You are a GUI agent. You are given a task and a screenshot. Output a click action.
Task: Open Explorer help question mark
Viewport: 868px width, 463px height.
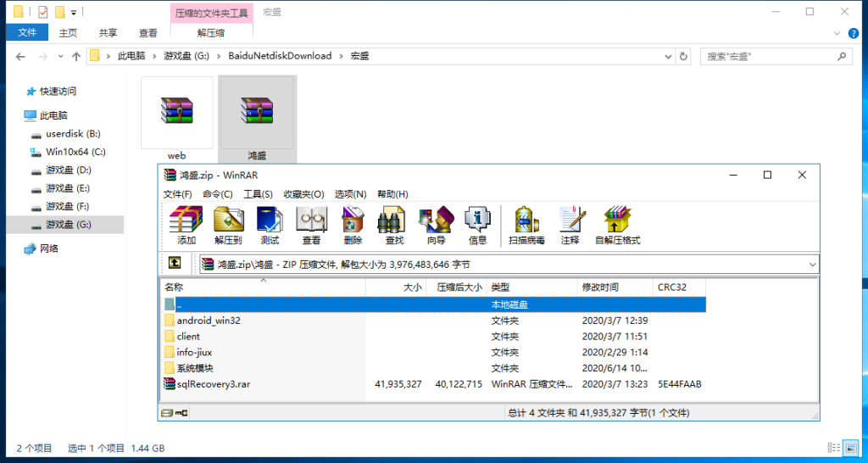click(x=854, y=34)
